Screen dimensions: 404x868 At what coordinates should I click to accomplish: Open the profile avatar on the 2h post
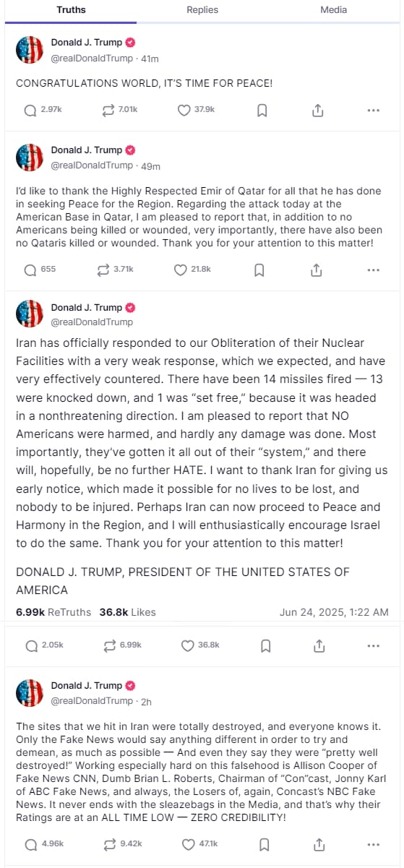pos(30,692)
